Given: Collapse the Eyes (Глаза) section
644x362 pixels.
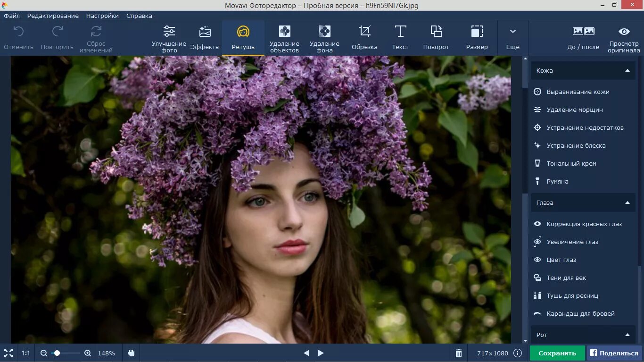Looking at the screenshot, I should tap(627, 203).
